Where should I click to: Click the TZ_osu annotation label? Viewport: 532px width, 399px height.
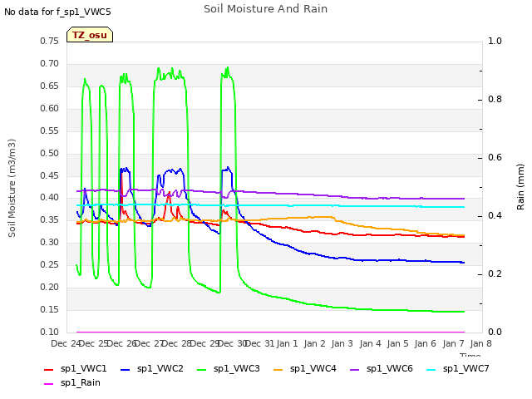tap(90, 35)
